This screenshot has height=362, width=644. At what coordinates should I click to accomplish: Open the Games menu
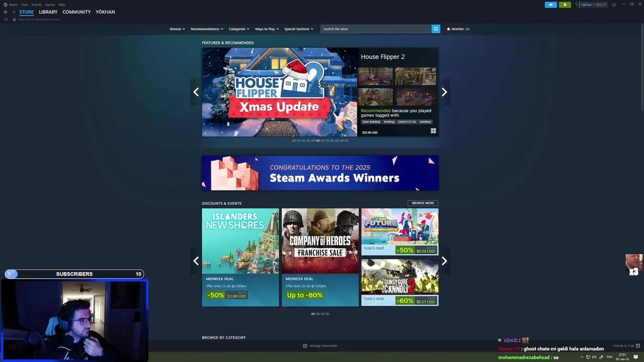(50, 5)
